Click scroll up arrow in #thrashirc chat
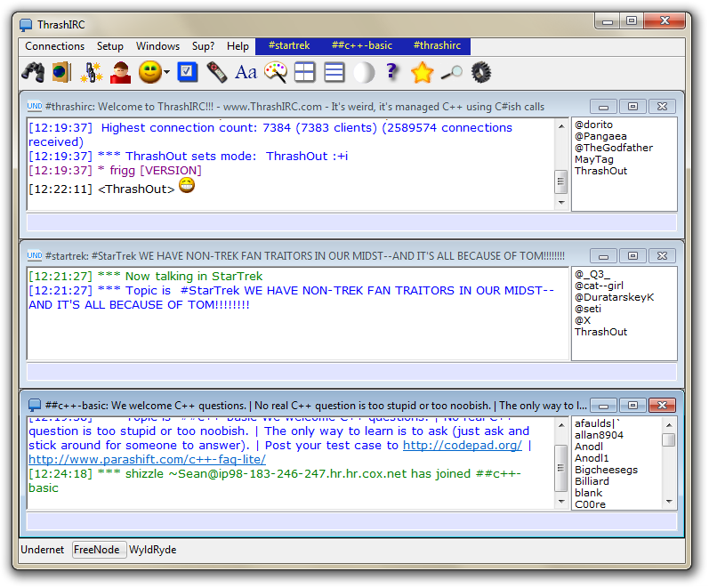The width and height of the screenshot is (709, 588). click(561, 126)
